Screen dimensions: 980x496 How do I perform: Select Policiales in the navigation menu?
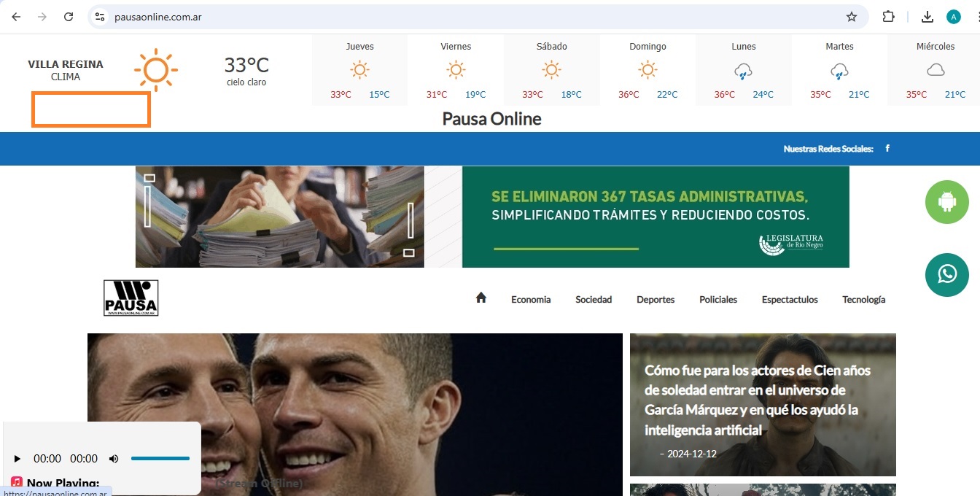pyautogui.click(x=717, y=300)
